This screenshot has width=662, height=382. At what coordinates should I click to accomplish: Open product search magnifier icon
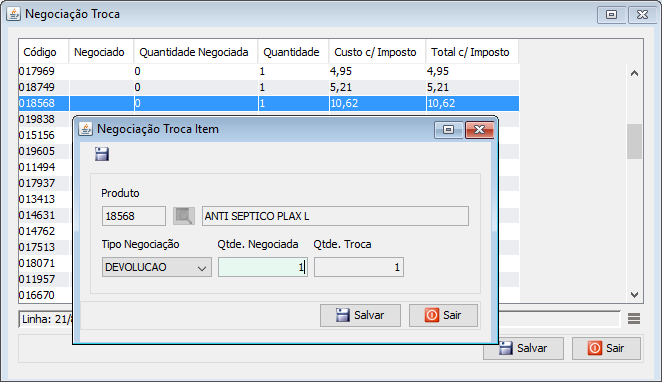click(184, 216)
